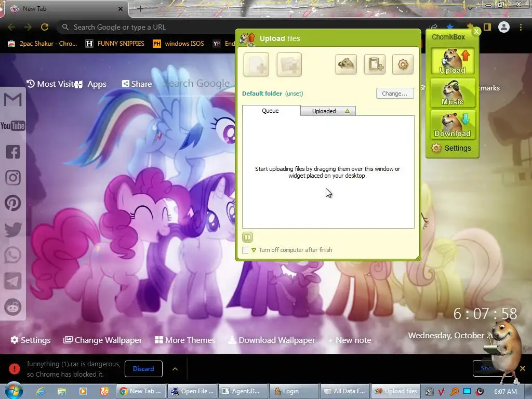Image resolution: width=532 pixels, height=399 pixels.
Task: Close the downloads bar
Action: [x=523, y=368]
